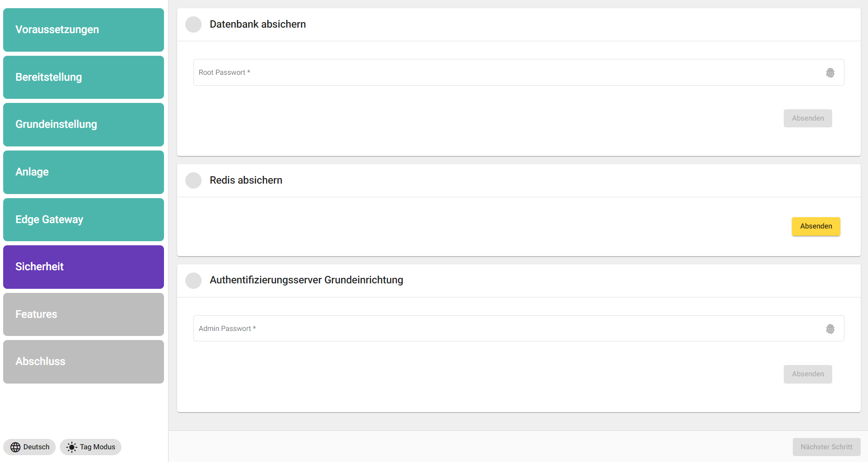Click status circle next to Datenbank absichern
868x462 pixels.
(193, 24)
